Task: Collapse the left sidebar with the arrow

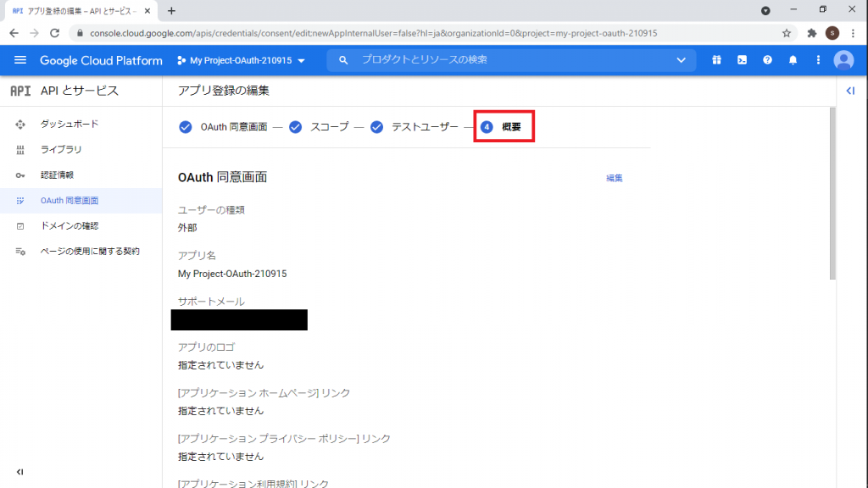Action: tap(19, 472)
